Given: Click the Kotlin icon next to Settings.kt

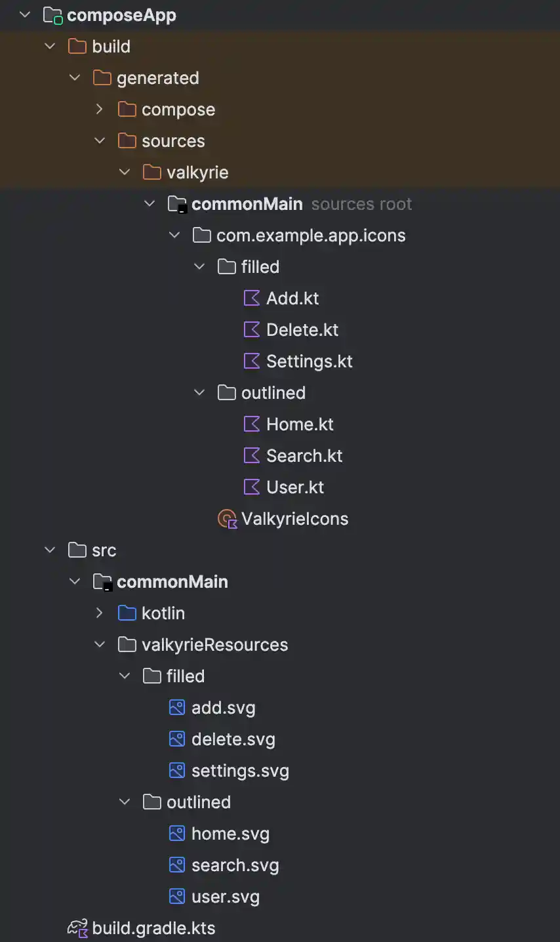Looking at the screenshot, I should (x=252, y=361).
